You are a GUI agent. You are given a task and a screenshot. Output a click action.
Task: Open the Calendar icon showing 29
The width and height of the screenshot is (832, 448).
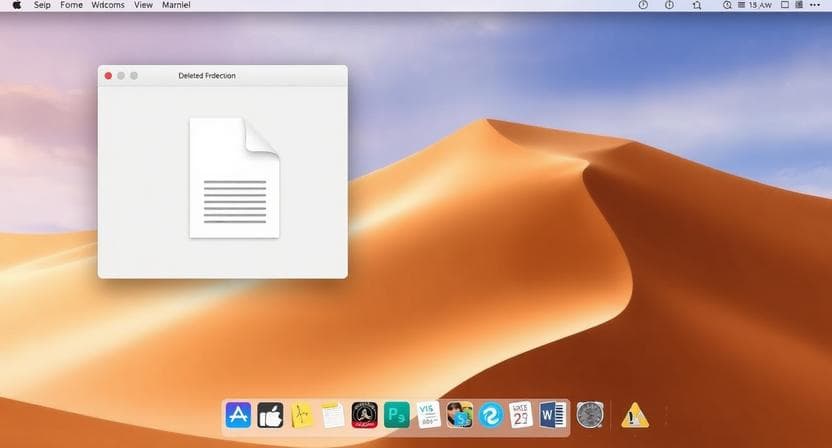tap(521, 415)
